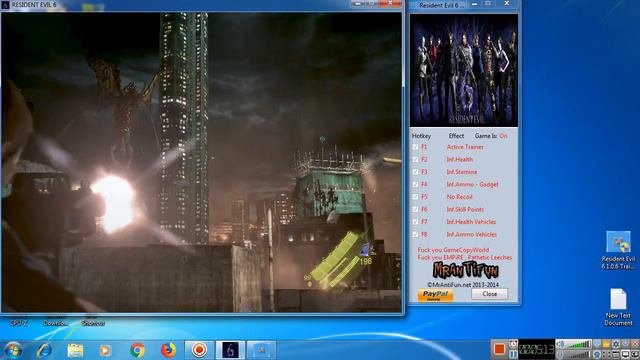The image size is (640, 360).
Task: Click the "Inf.Skill Points" effect label
Action: tap(465, 209)
